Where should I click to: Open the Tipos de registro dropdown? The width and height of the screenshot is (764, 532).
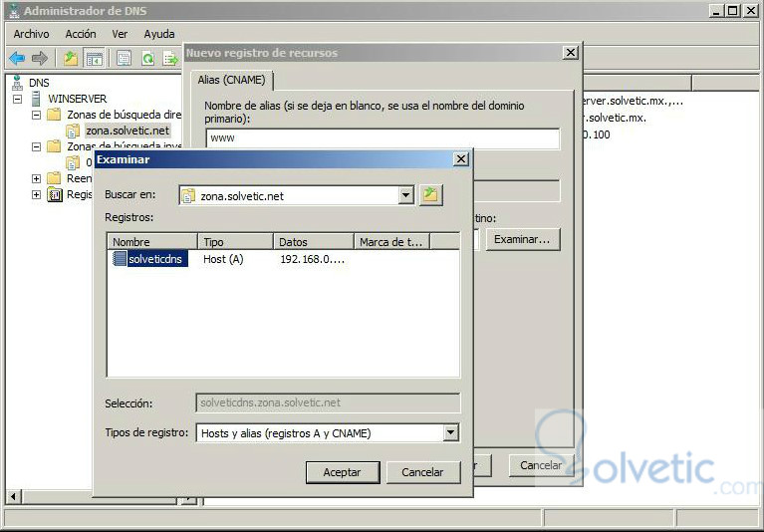pos(450,432)
